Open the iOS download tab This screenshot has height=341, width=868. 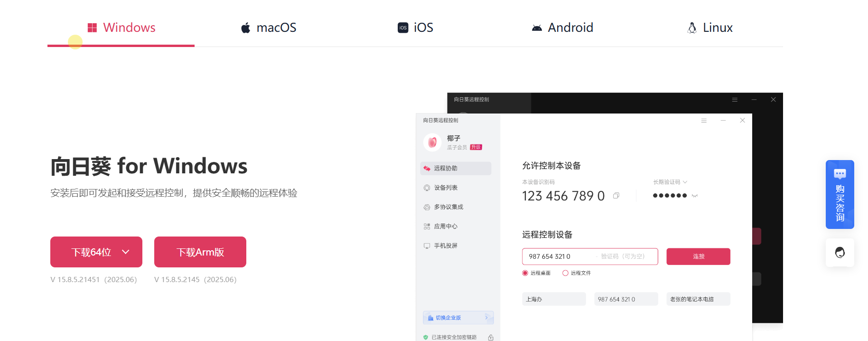click(x=415, y=28)
